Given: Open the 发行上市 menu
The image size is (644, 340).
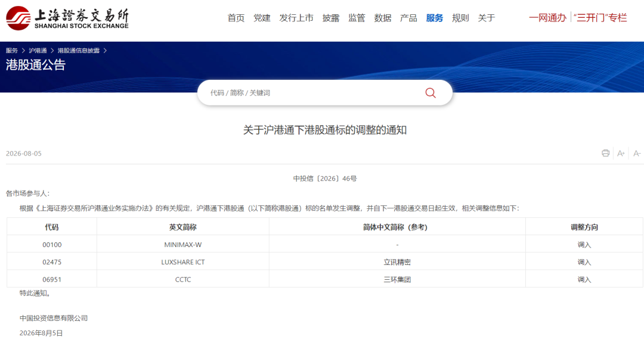Looking at the screenshot, I should click(296, 18).
